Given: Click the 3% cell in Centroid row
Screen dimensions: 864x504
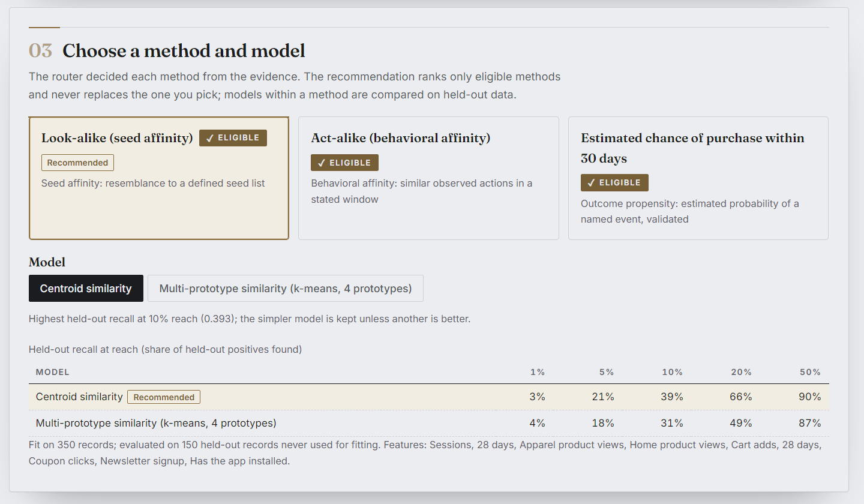Looking at the screenshot, I should point(538,397).
